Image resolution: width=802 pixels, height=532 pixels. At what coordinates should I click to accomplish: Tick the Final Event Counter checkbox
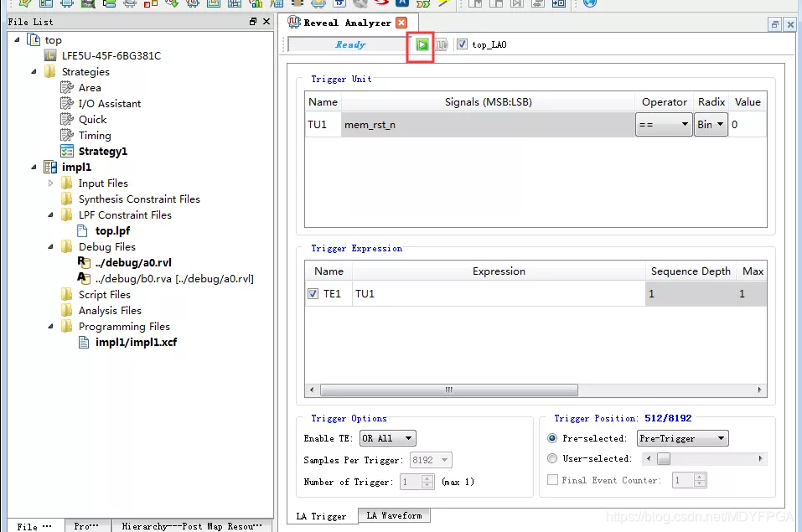(x=552, y=480)
